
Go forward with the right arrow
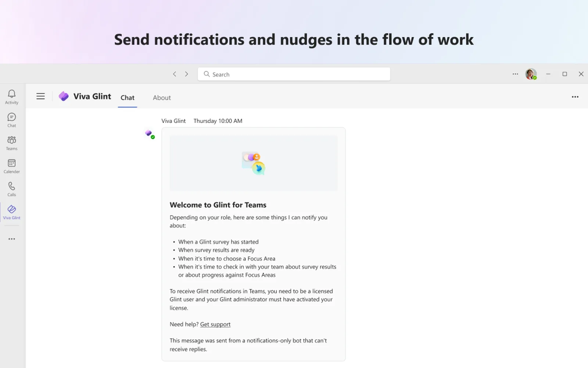coord(187,74)
